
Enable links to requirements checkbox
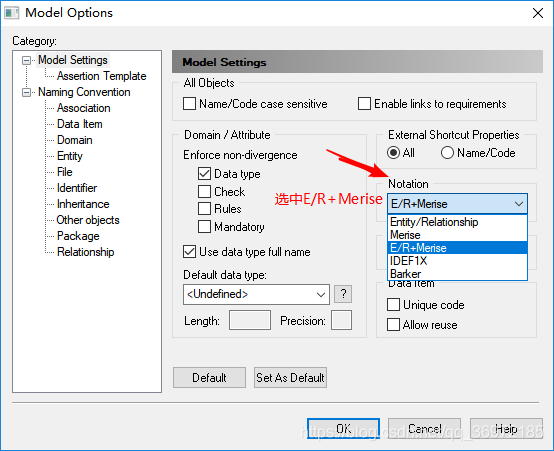click(x=364, y=104)
